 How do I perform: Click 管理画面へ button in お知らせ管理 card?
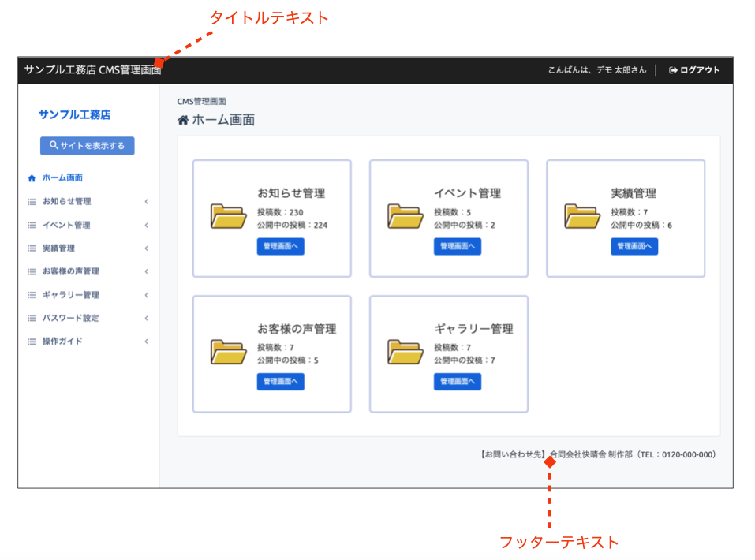point(281,247)
